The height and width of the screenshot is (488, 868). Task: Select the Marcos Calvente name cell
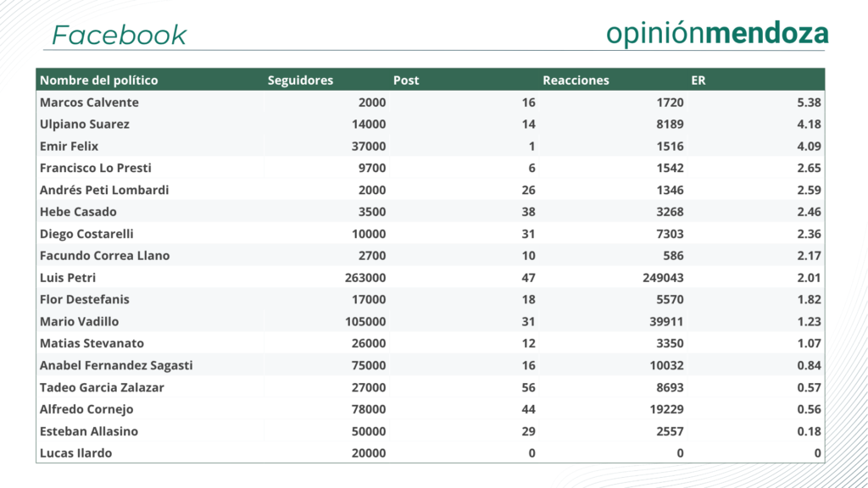(x=89, y=103)
